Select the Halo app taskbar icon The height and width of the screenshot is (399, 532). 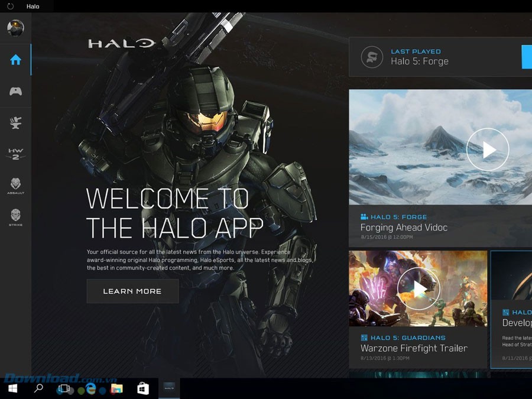[168, 388]
